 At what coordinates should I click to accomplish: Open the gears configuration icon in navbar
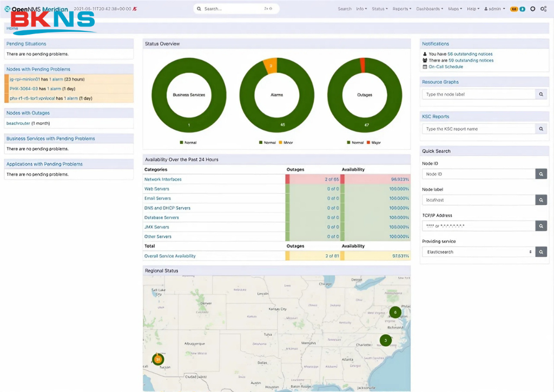point(544,9)
